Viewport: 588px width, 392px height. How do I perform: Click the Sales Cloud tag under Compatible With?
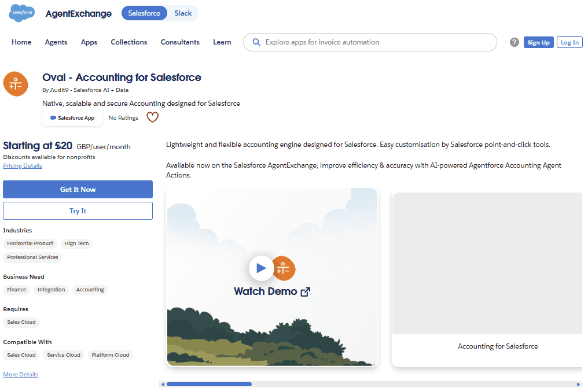[x=21, y=355]
